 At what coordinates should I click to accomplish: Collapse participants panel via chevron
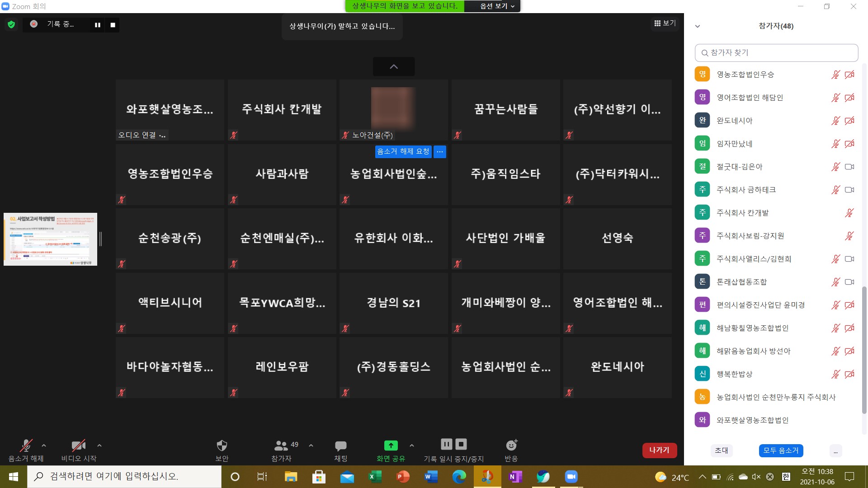pos(698,26)
